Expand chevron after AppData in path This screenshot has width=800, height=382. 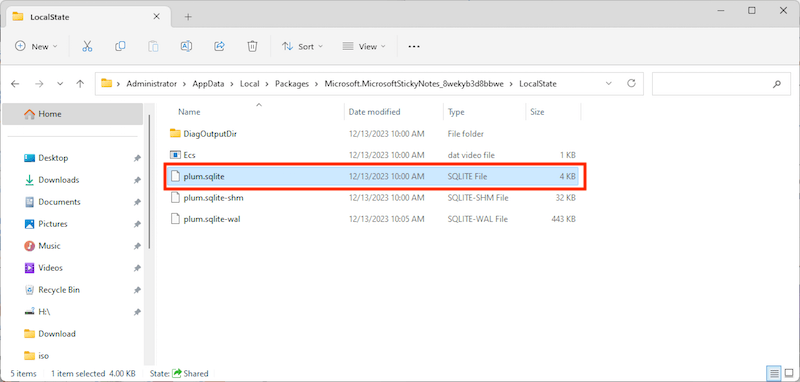tap(232, 84)
